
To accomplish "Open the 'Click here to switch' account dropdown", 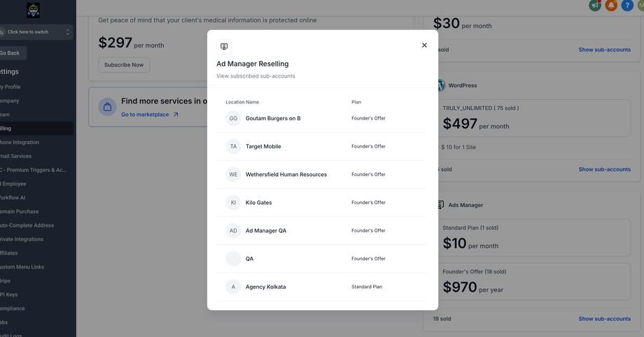I will (x=35, y=32).
